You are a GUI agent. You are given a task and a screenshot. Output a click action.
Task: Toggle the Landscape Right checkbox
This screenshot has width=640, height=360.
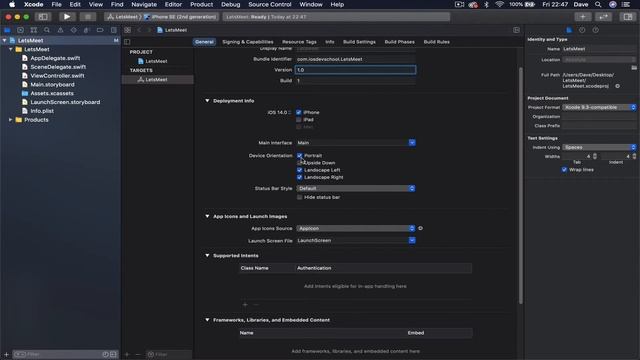(300, 177)
